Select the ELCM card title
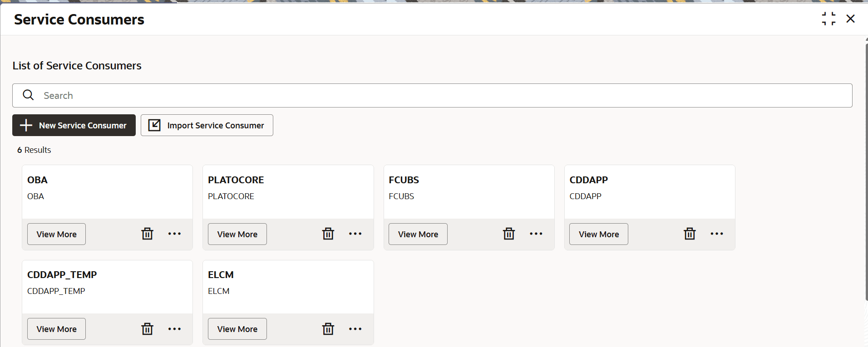 coord(221,274)
